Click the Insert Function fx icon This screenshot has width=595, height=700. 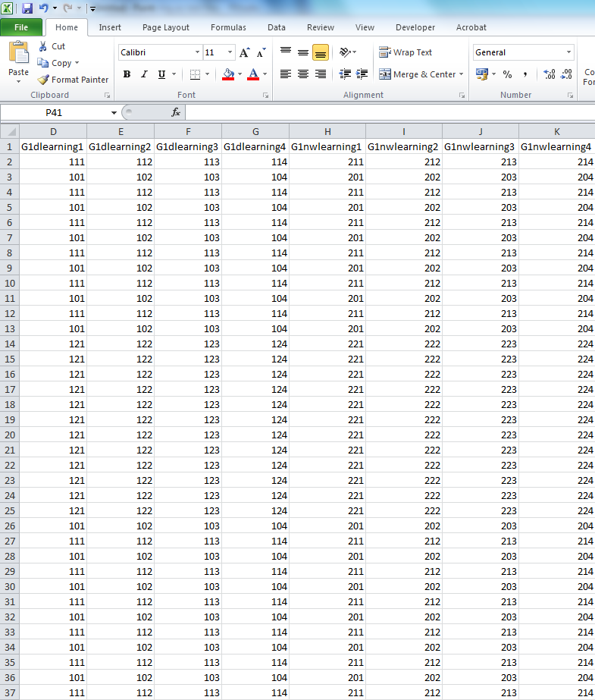click(175, 112)
